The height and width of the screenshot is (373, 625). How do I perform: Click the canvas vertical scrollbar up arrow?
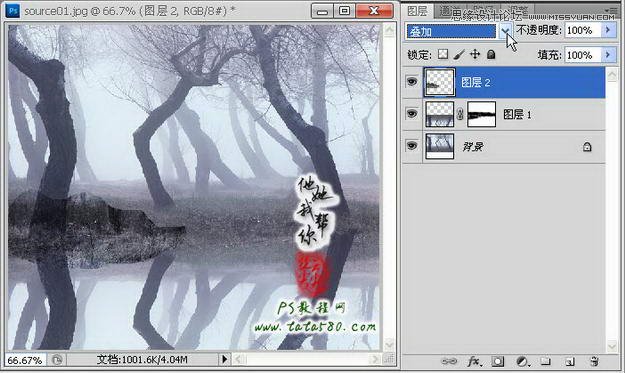pos(389,31)
